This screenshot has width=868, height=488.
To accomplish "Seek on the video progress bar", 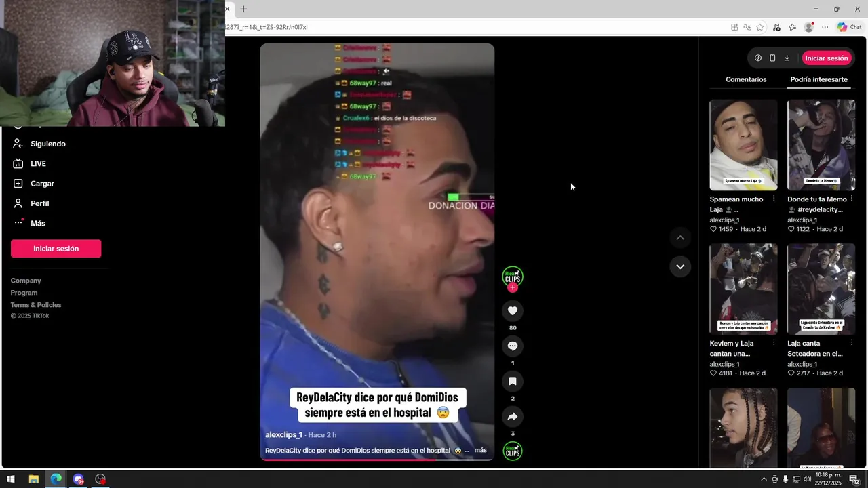I will pos(377,460).
